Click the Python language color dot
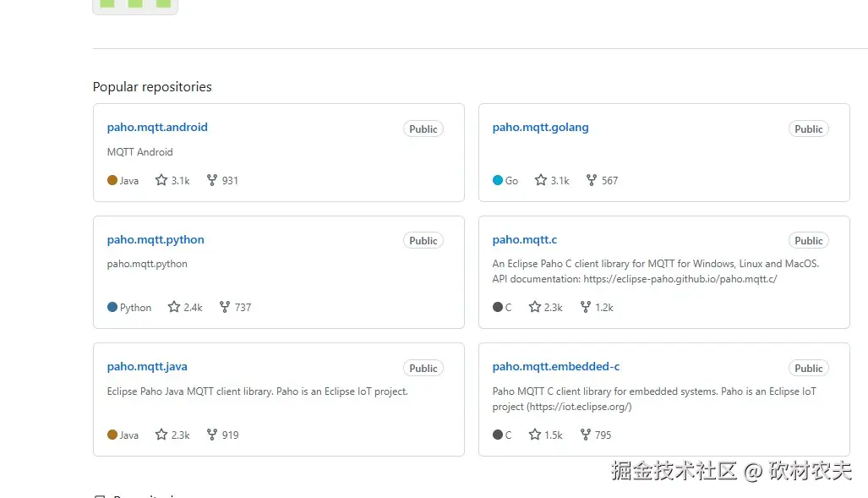The image size is (868, 498). [112, 307]
